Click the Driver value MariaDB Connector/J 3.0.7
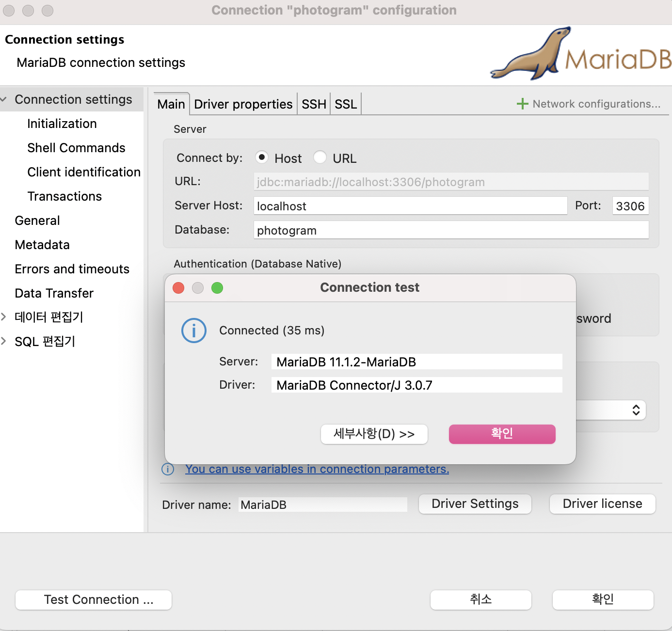The height and width of the screenshot is (631, 672). (x=417, y=385)
